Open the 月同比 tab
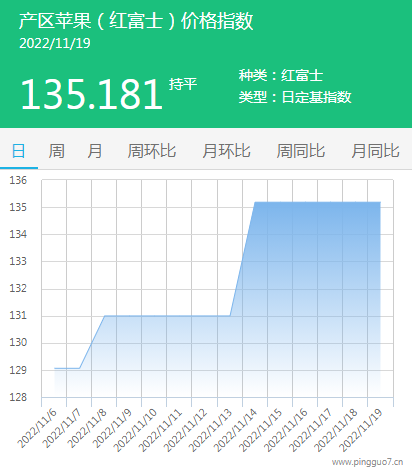Image resolution: width=412 pixels, height=471 pixels. point(375,151)
